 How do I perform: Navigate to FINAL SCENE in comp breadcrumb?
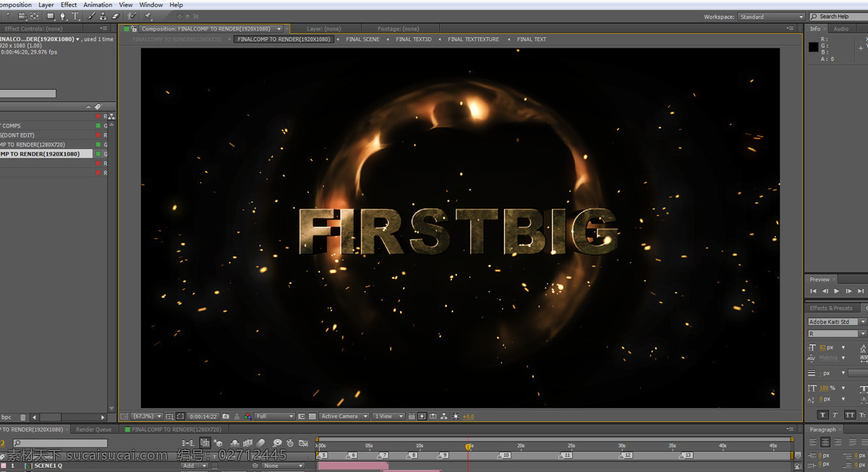tap(362, 39)
